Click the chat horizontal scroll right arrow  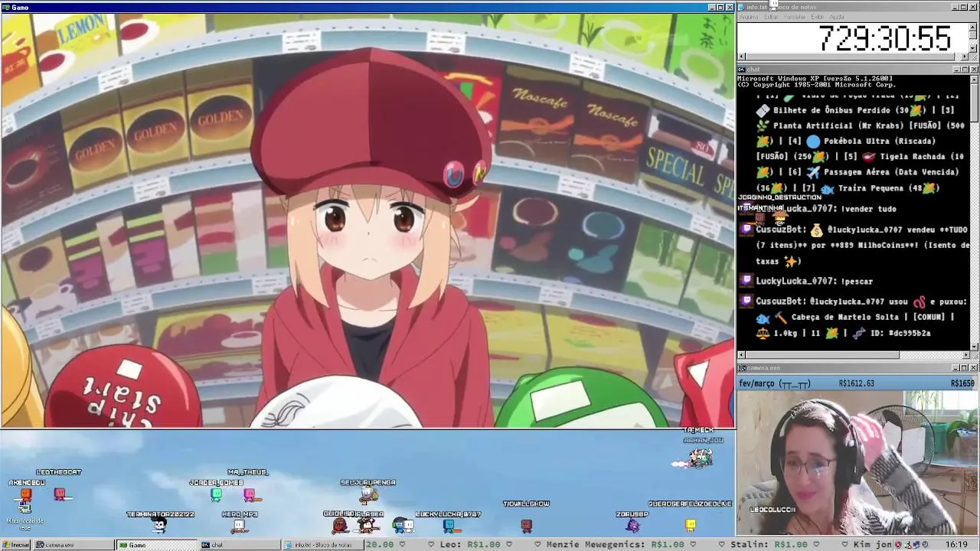[x=965, y=355]
